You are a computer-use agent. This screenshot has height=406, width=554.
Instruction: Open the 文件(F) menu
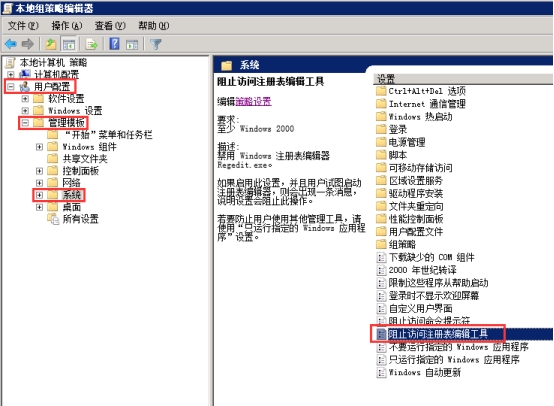[x=23, y=26]
